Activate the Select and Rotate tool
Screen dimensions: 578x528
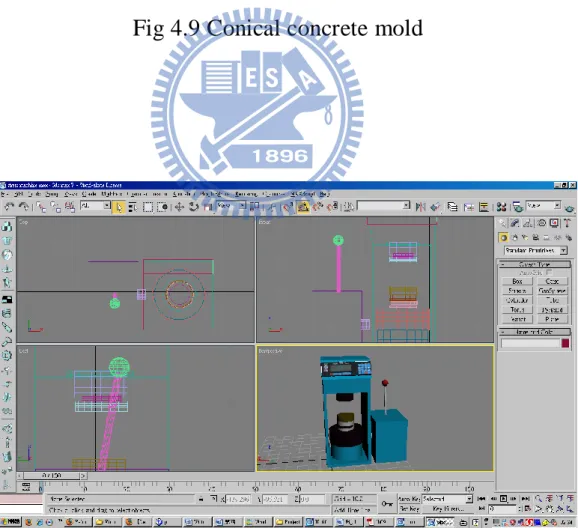[x=194, y=207]
